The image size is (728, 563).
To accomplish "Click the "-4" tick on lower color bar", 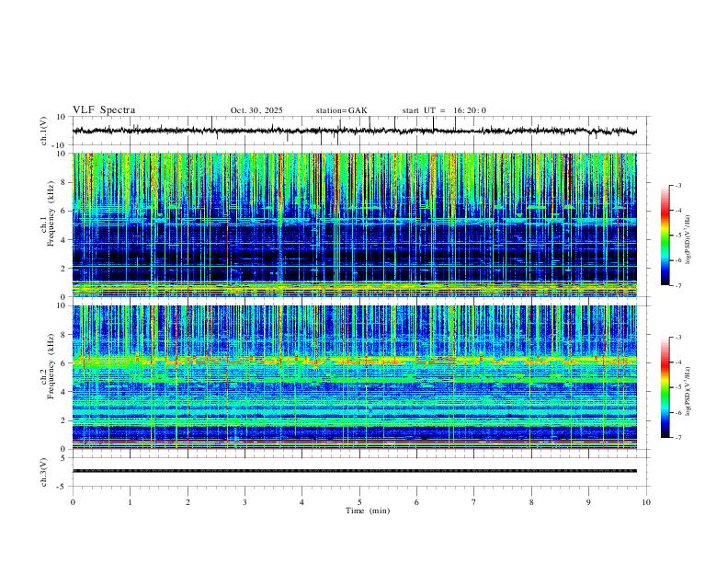I will 678,362.
